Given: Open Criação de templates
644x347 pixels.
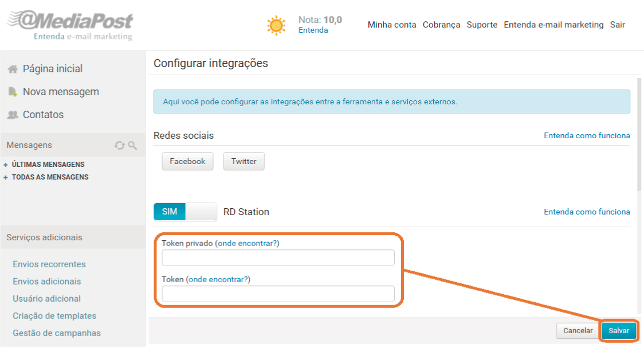Looking at the screenshot, I should [x=54, y=316].
